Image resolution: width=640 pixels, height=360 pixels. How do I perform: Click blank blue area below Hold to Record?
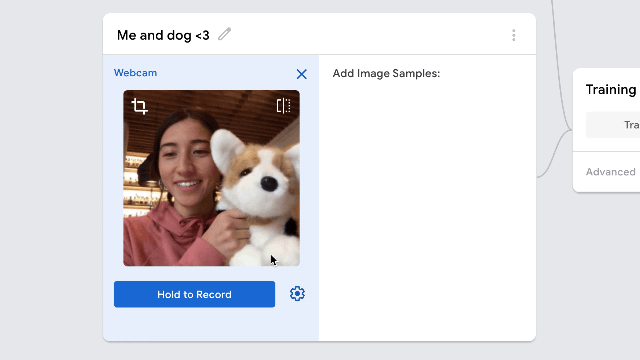click(211, 324)
